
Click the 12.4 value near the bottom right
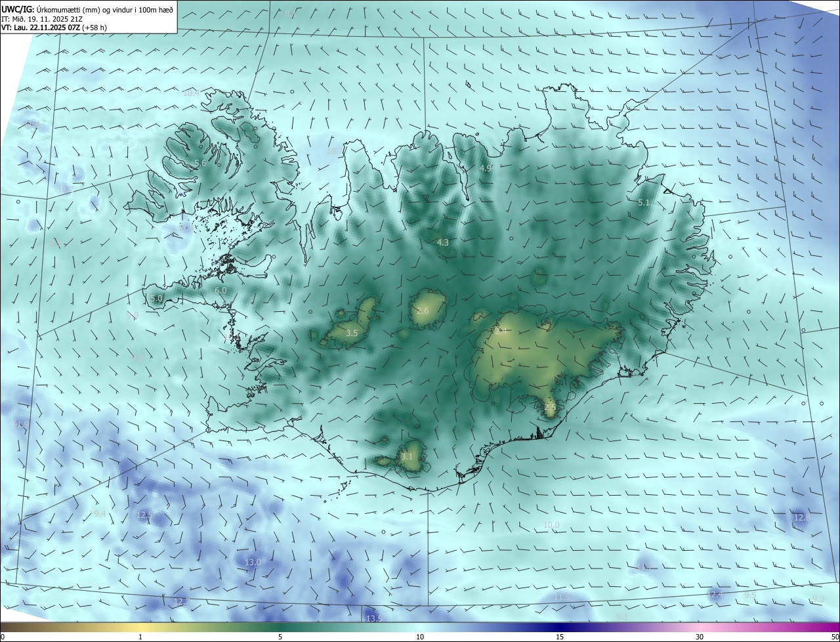click(x=715, y=594)
